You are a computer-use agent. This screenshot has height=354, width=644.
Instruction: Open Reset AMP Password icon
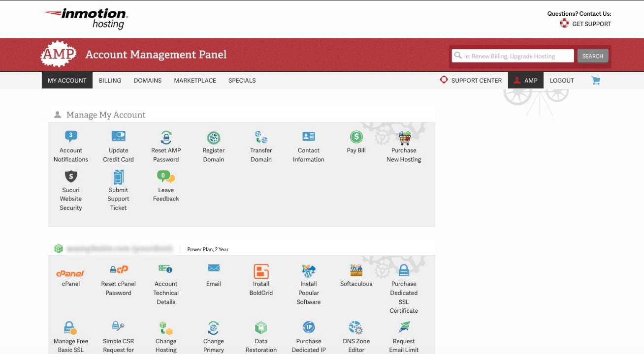166,137
